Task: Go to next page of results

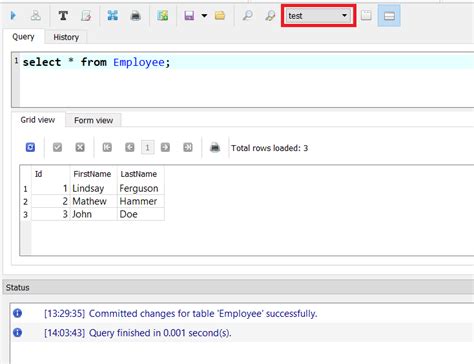Action: [165, 147]
